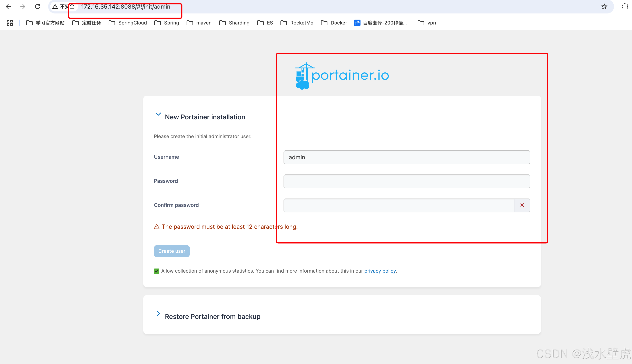The image size is (632, 364).
Task: Open the 定时任务 bookmark folder
Action: pyautogui.click(x=87, y=23)
